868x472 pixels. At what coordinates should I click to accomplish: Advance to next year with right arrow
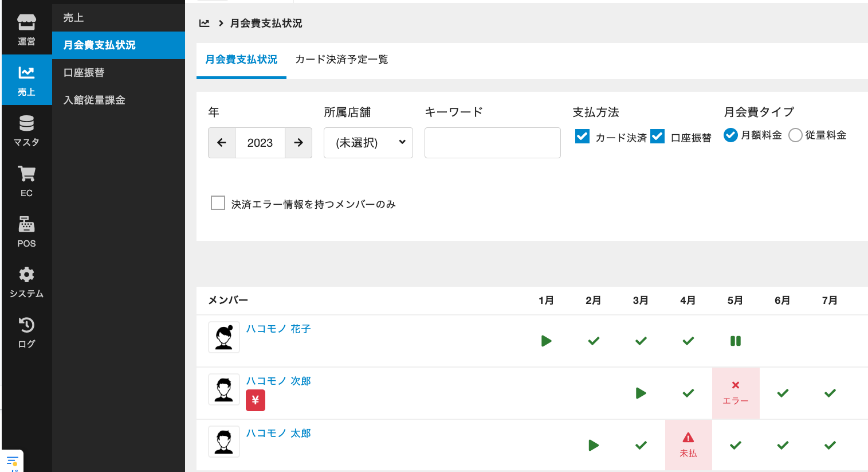[x=299, y=143]
